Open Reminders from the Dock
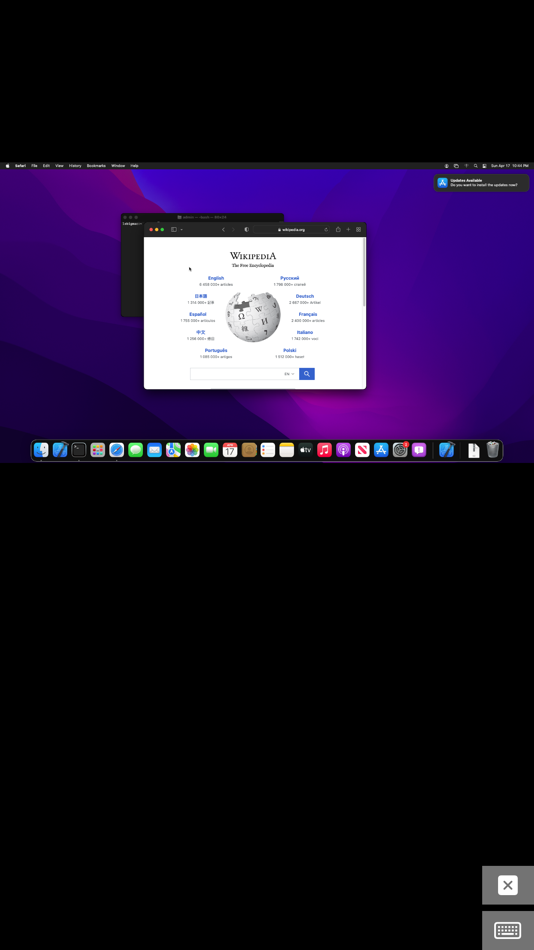This screenshot has height=950, width=534. click(x=268, y=450)
